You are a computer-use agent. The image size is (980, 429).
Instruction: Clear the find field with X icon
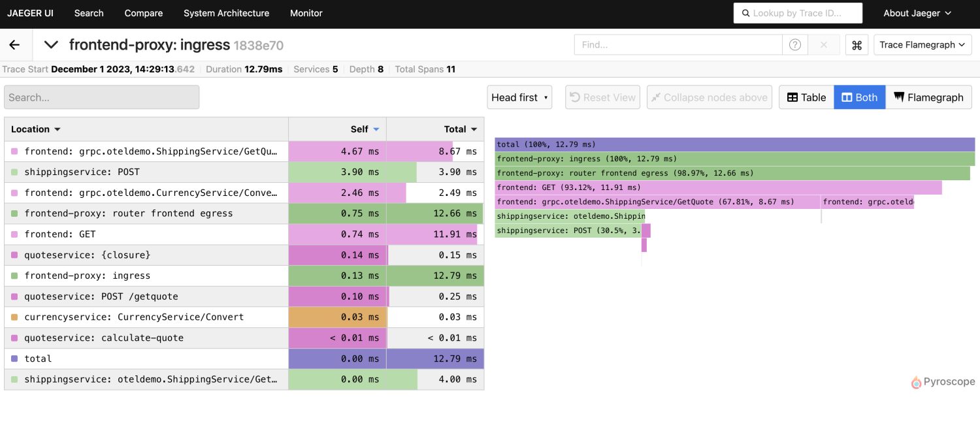click(x=824, y=45)
